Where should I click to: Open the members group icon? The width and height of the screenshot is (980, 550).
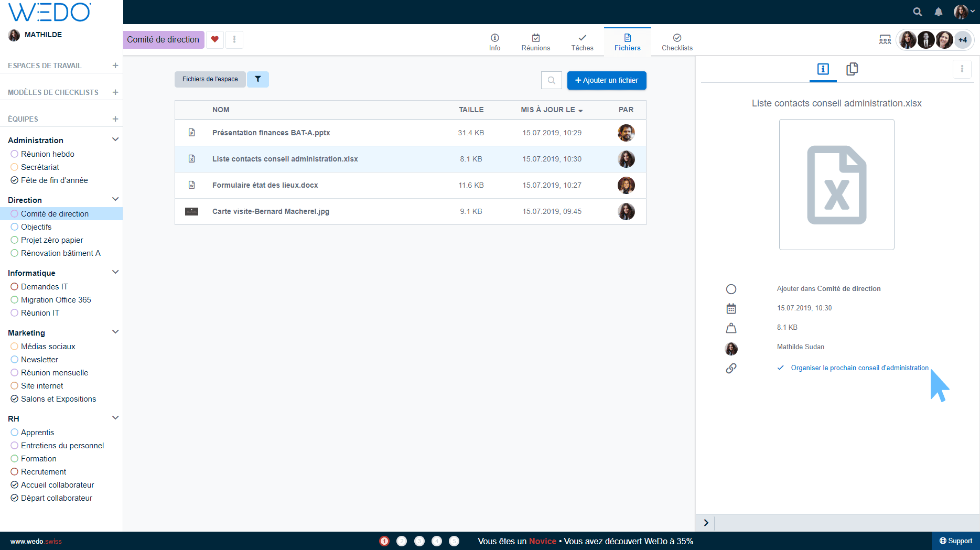point(885,40)
